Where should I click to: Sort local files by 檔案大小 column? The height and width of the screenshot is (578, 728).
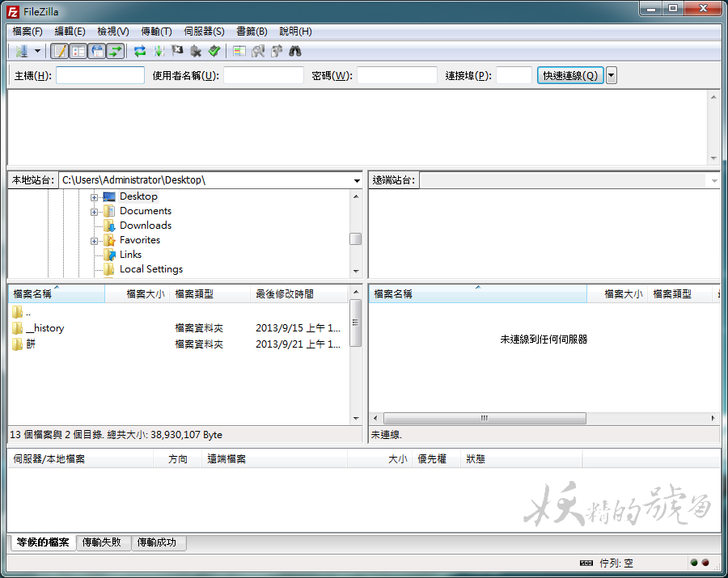[138, 293]
